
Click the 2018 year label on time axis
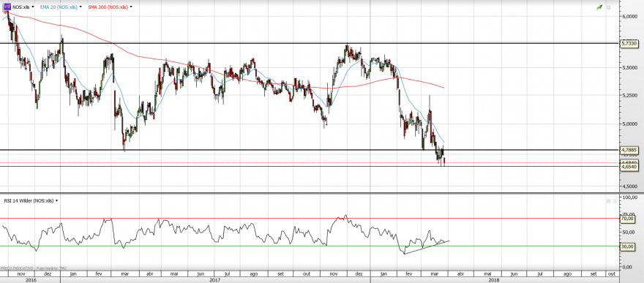(495, 280)
